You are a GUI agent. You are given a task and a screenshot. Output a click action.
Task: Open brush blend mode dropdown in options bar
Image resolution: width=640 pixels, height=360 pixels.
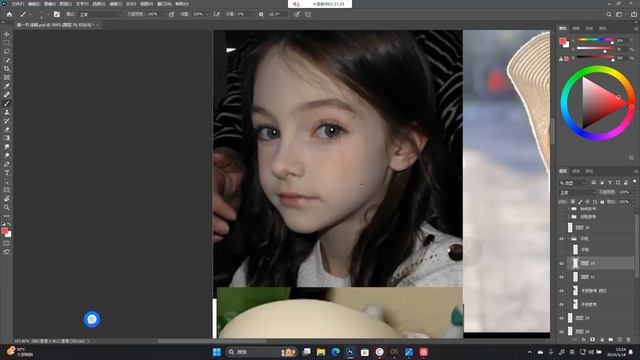[100, 14]
